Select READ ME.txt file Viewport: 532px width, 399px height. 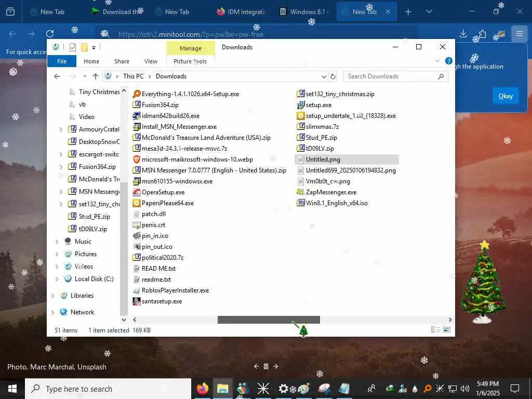[154, 269]
